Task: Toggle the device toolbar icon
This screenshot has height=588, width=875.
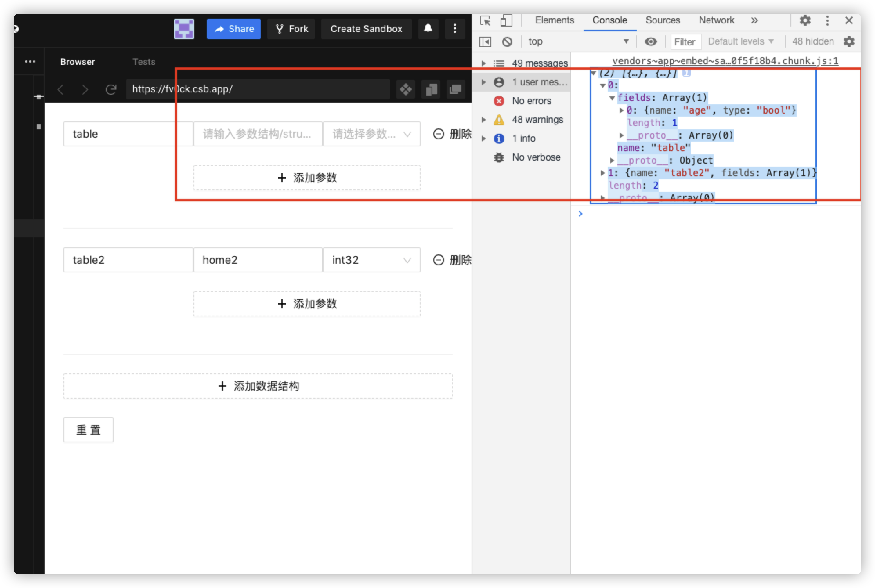Action: (506, 21)
